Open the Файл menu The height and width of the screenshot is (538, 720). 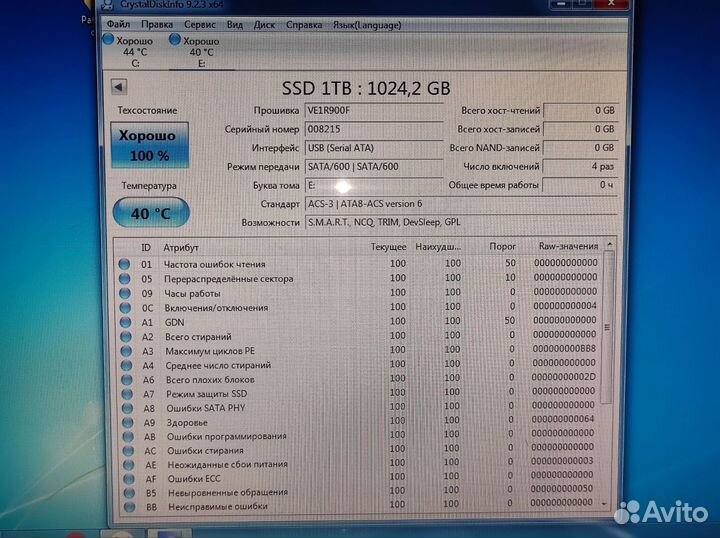point(118,24)
